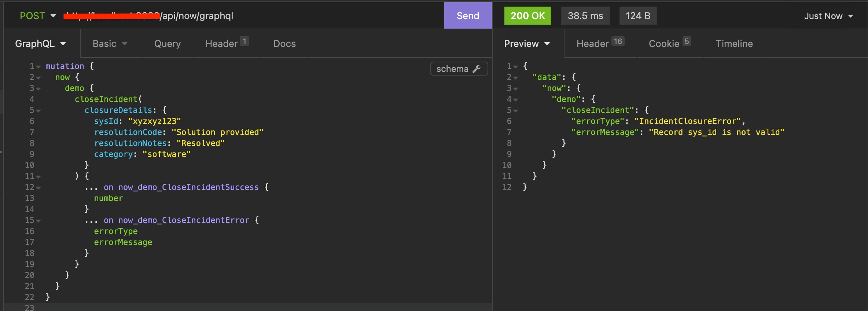Switch to the Docs tab
The image size is (868, 311).
pyautogui.click(x=284, y=44)
